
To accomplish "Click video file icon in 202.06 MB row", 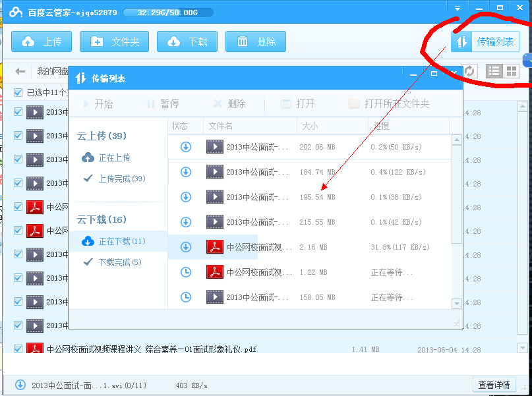I will click(215, 147).
